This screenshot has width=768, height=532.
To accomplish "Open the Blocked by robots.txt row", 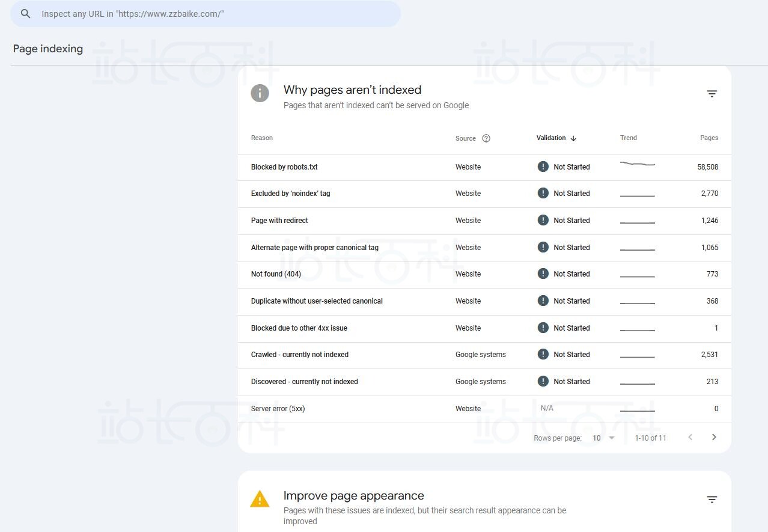I will [284, 167].
